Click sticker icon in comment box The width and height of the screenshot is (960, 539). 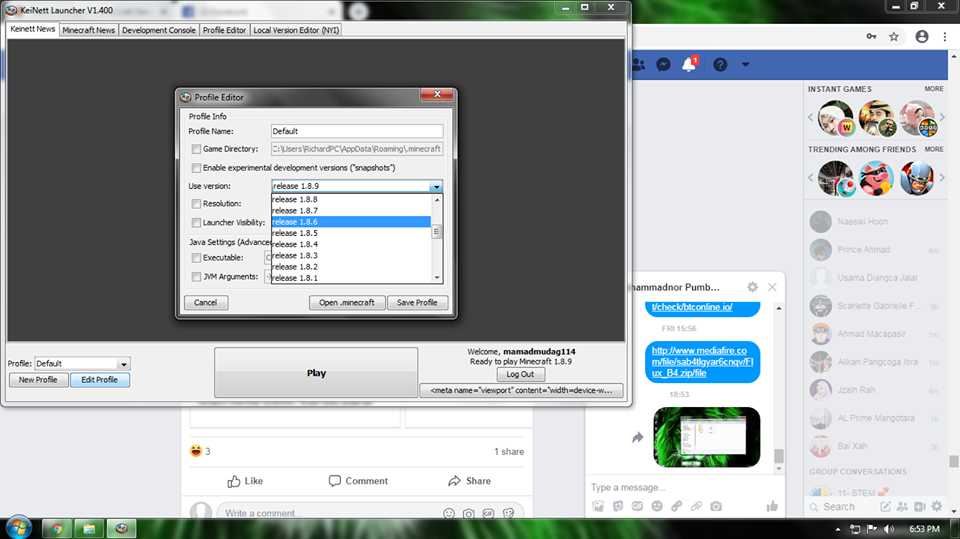[508, 513]
